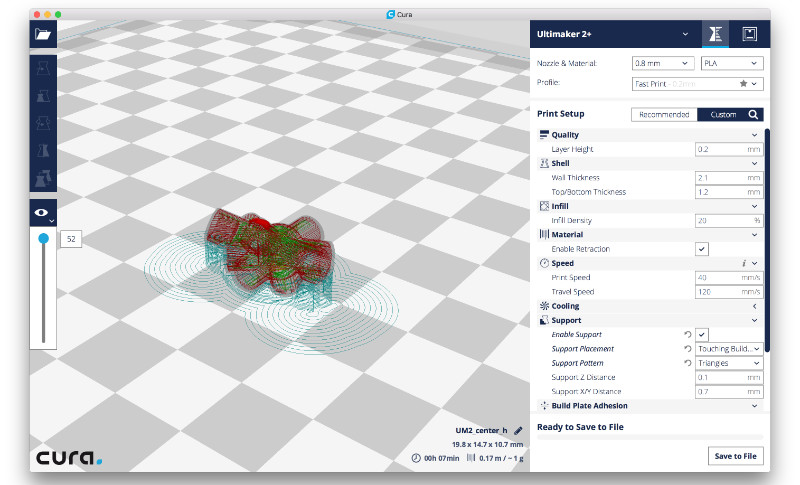Open the Fast Print profile dropdown
Screen dimensions: 800x485
(697, 84)
